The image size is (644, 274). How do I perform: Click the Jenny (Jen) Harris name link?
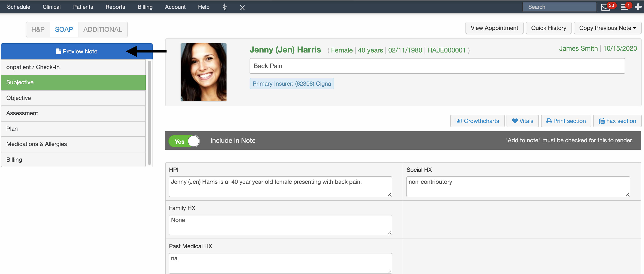(x=285, y=50)
